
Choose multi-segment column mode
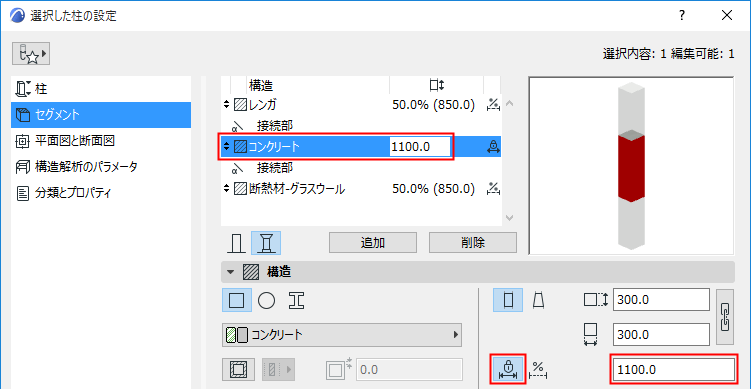(266, 243)
